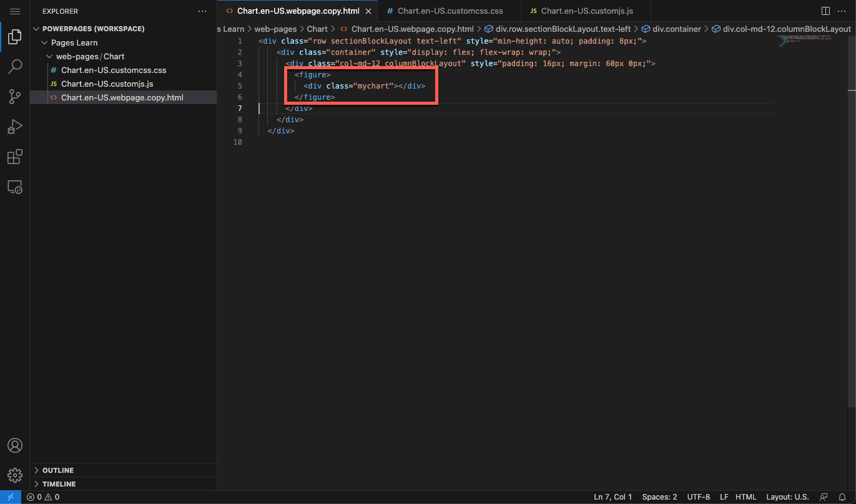This screenshot has height=504, width=856.
Task: Change indentation via Spaces: 2
Action: coord(659,497)
